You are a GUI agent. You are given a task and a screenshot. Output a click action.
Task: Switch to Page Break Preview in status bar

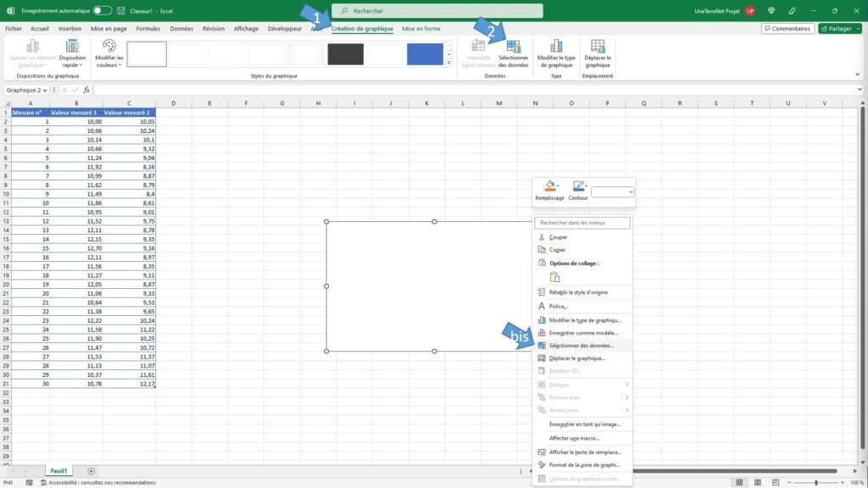776,482
